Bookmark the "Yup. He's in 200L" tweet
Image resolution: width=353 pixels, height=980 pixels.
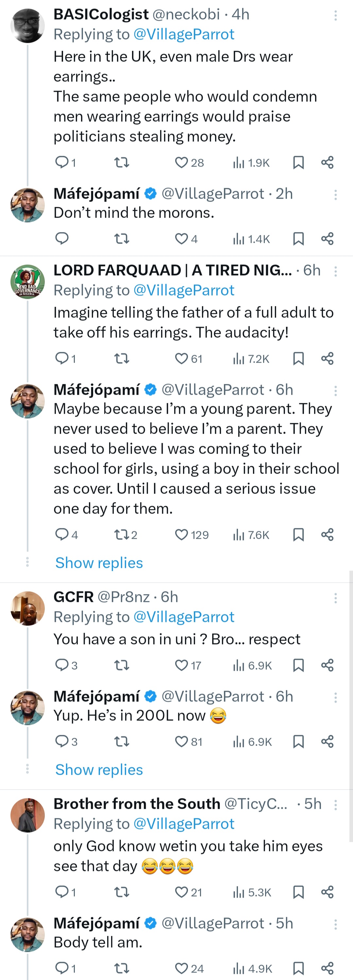(x=298, y=741)
